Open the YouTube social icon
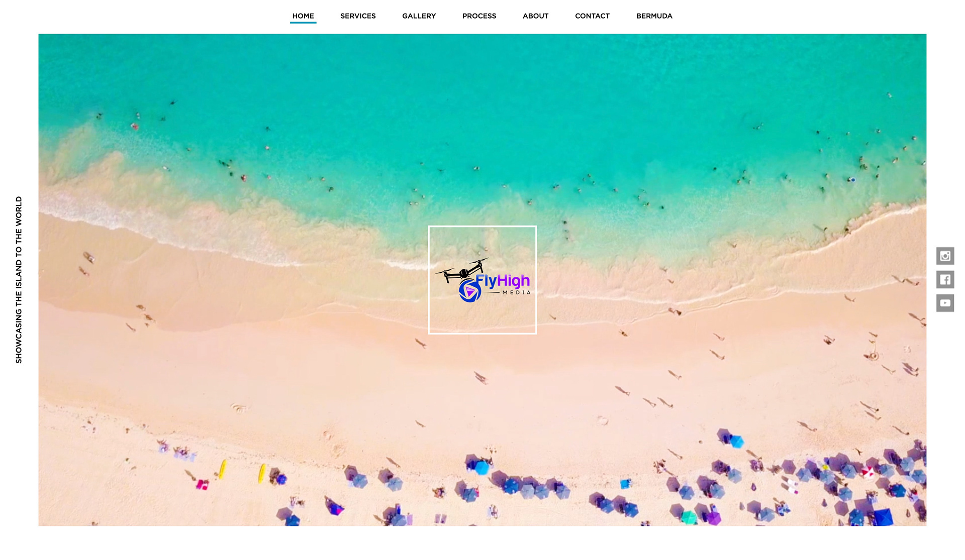965x560 pixels. tap(945, 303)
